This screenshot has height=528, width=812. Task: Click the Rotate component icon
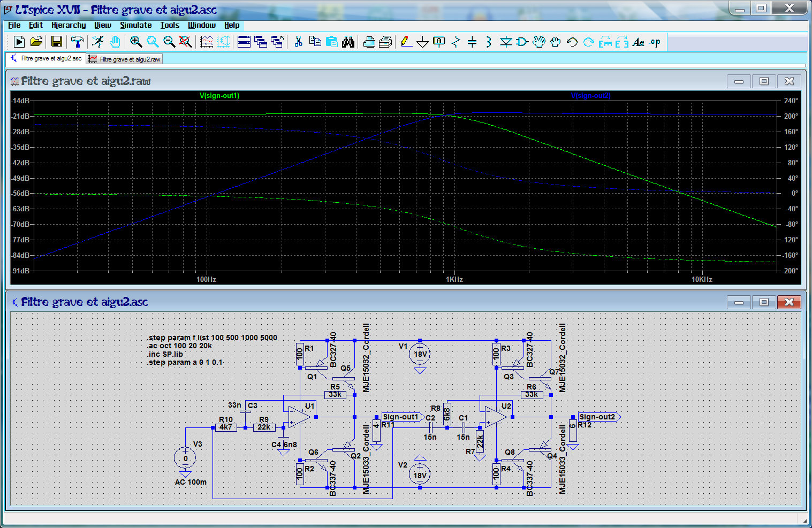pos(605,42)
